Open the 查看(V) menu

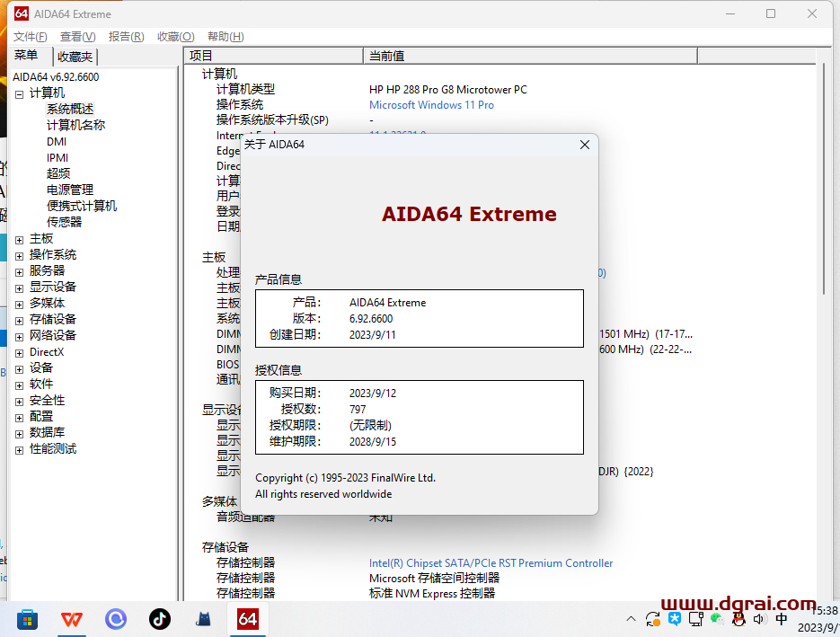[x=77, y=37]
